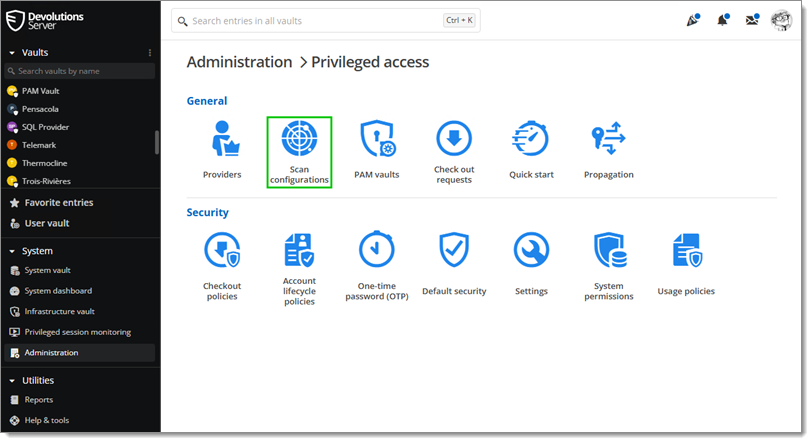Click the Administration breadcrumb link
Screen dimensions: 812x443
(x=239, y=62)
